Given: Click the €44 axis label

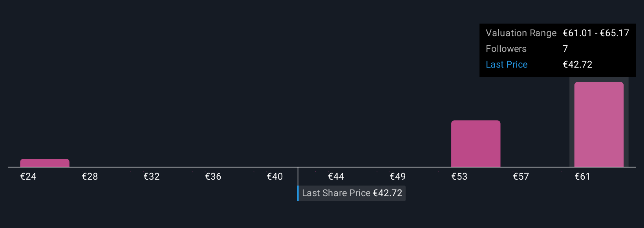Looking at the screenshot, I should tap(336, 177).
